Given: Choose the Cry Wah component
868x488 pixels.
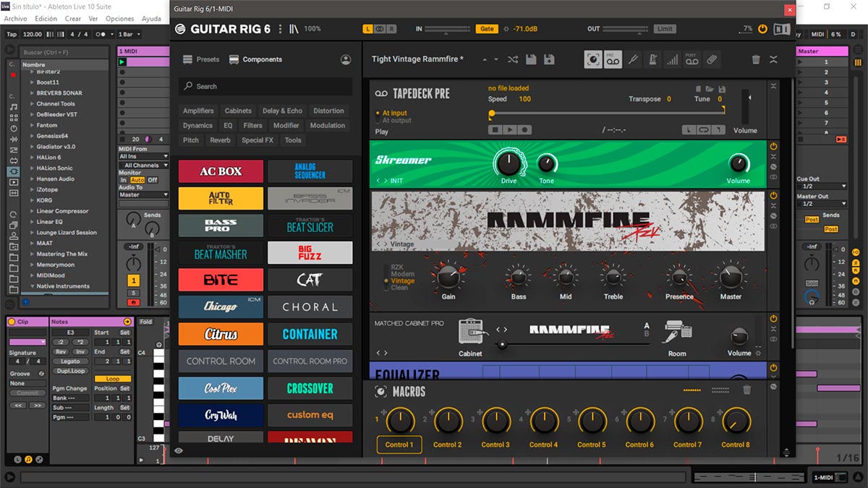Looking at the screenshot, I should [221, 416].
